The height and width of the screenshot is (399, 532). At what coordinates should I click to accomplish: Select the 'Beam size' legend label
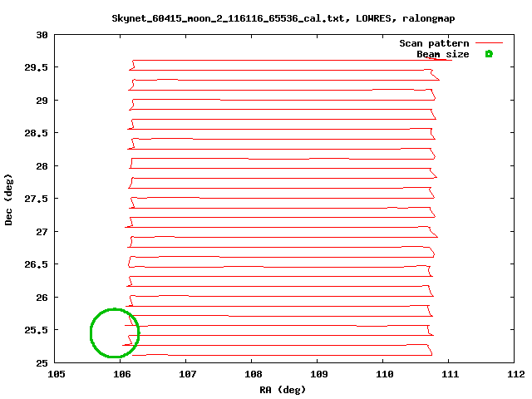tap(443, 54)
